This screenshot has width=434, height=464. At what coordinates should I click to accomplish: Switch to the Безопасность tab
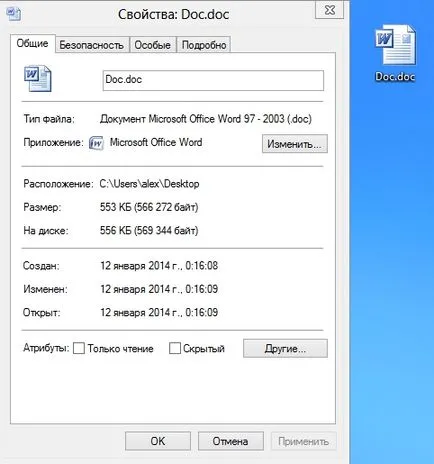92,45
